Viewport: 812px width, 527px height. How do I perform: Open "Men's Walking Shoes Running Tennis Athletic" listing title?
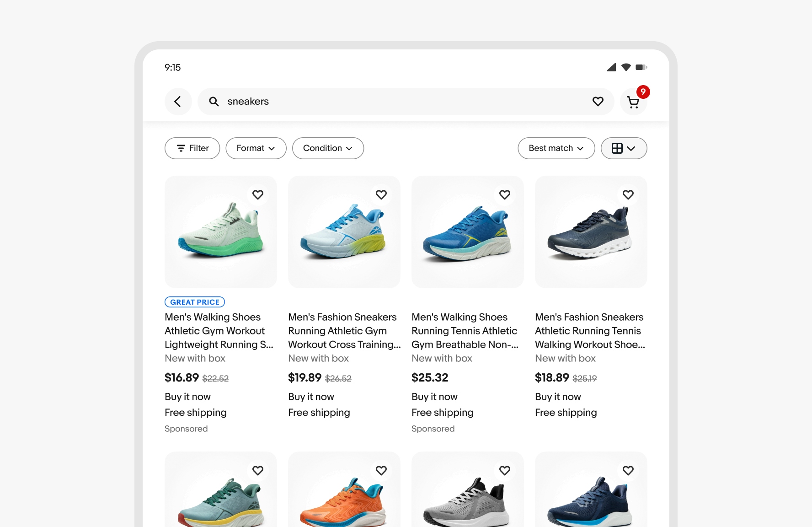(x=465, y=331)
